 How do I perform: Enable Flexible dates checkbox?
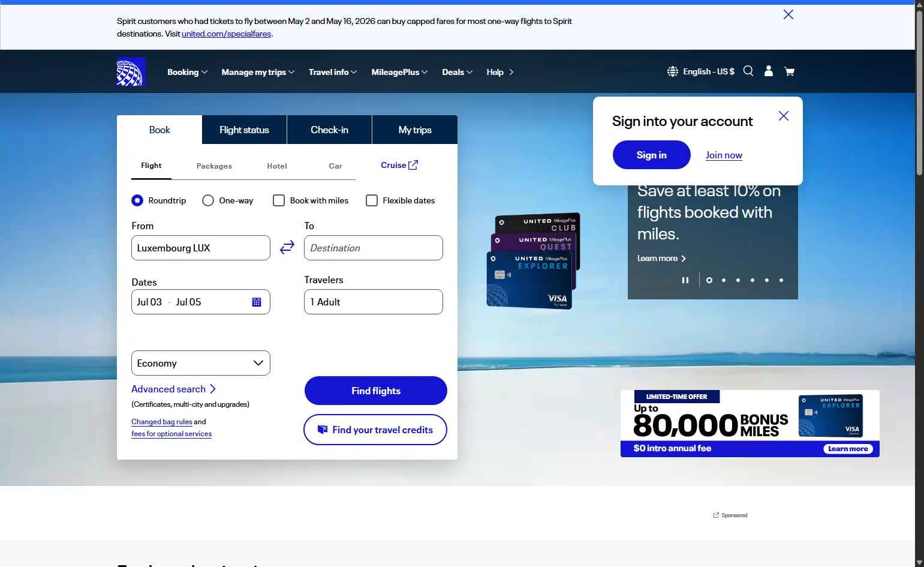[372, 200]
